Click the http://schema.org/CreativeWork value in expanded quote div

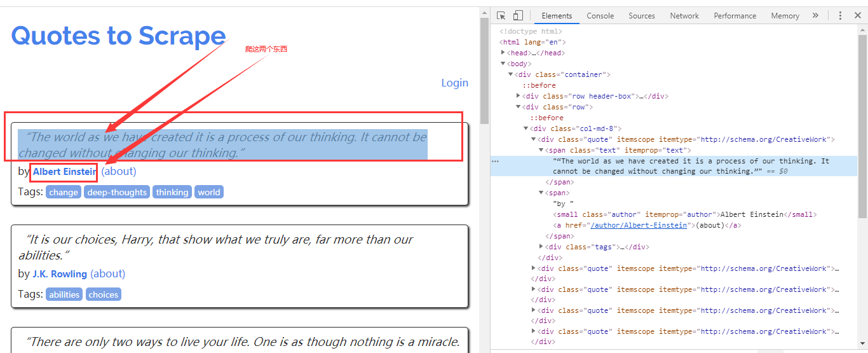765,139
